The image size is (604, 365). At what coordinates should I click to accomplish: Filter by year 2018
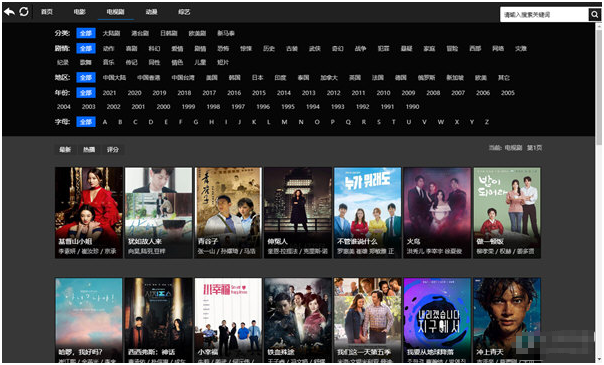click(184, 93)
